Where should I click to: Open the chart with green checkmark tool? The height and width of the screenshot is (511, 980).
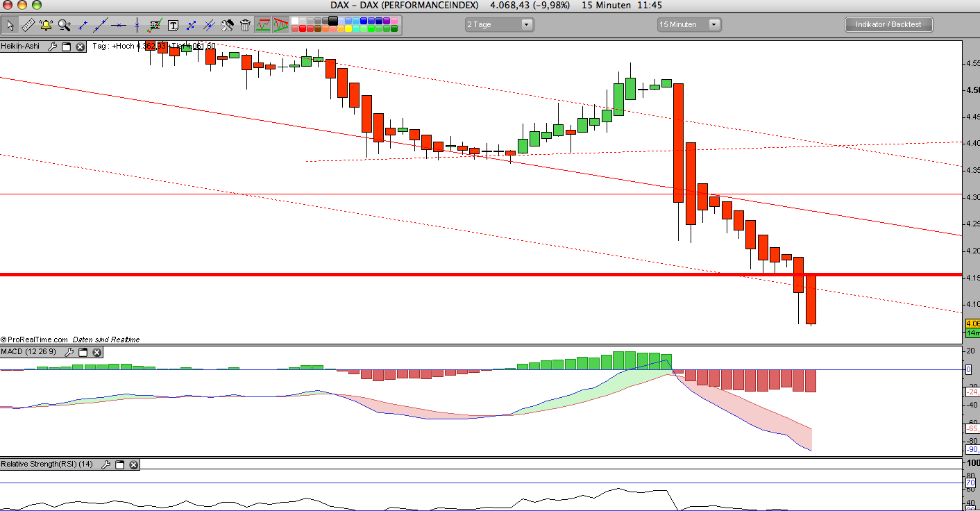click(155, 26)
